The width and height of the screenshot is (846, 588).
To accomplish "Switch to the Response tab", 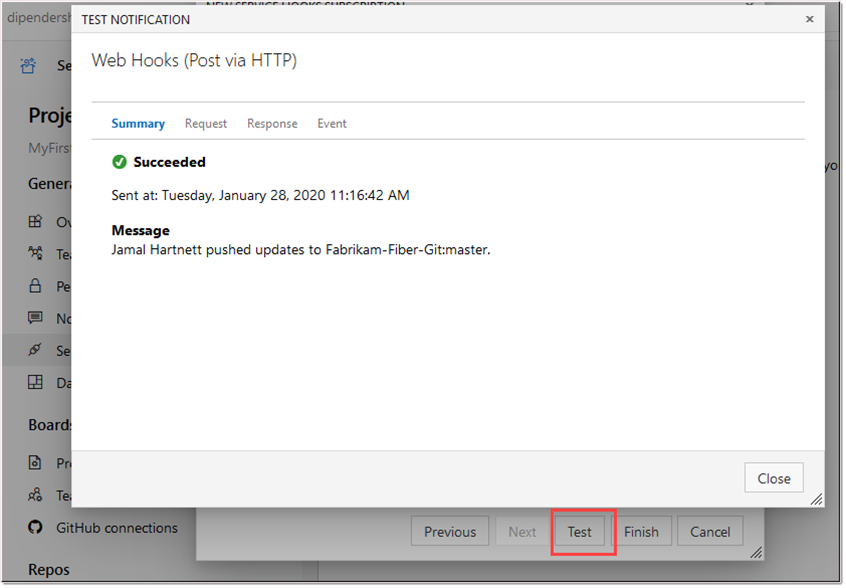I will (272, 123).
